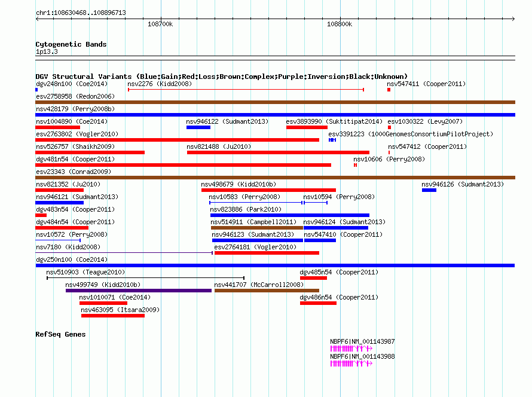
Task: Open the nsv946123 (Sudmant2013) label
Action: tap(253, 234)
